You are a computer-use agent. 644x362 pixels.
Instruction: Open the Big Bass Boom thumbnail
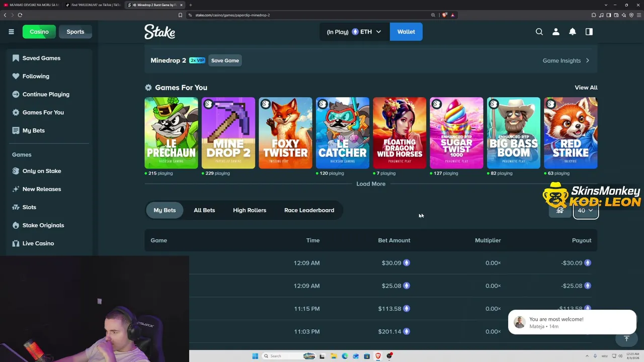click(x=514, y=133)
